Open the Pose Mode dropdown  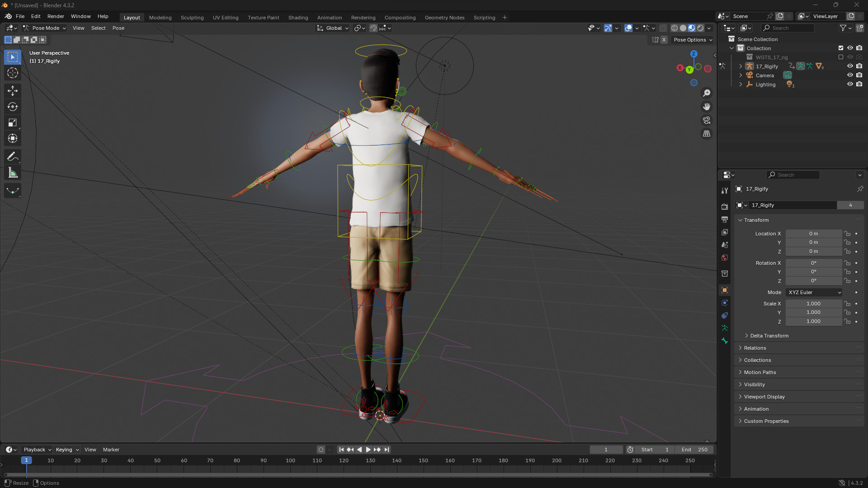pyautogui.click(x=45, y=28)
